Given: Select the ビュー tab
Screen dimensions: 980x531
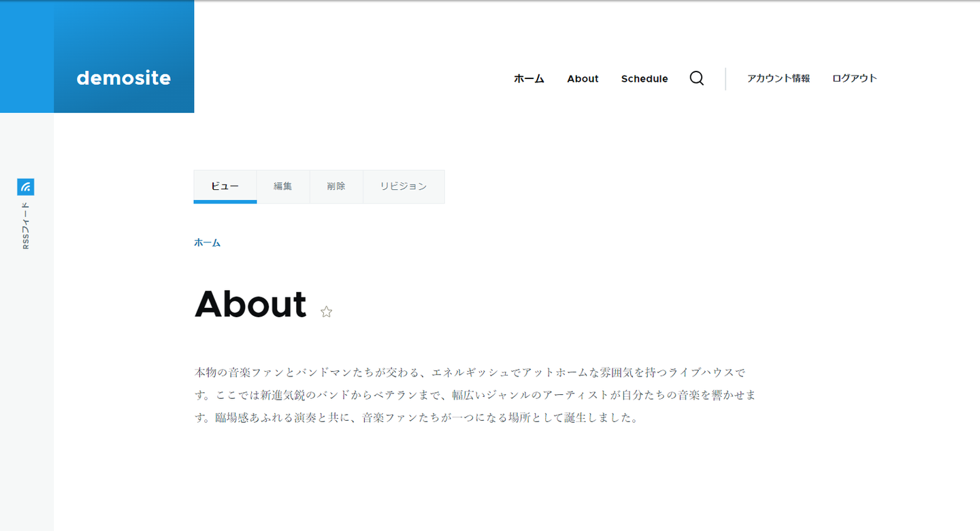Looking at the screenshot, I should pos(225,187).
